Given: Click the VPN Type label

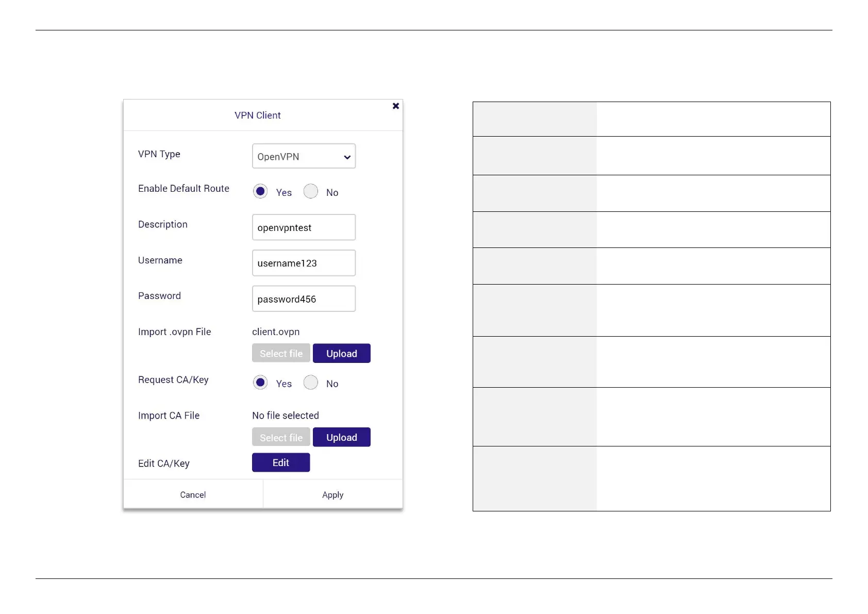Looking at the screenshot, I should (159, 154).
